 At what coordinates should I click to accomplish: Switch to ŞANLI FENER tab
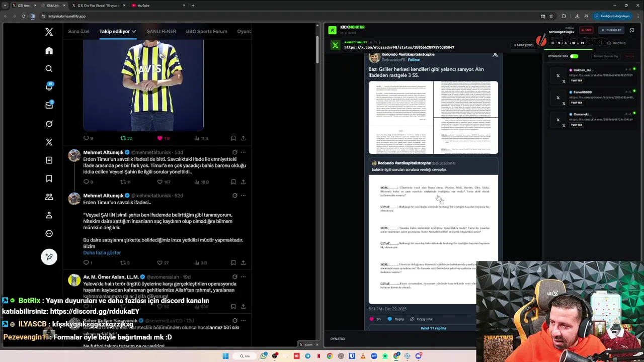pos(161,31)
